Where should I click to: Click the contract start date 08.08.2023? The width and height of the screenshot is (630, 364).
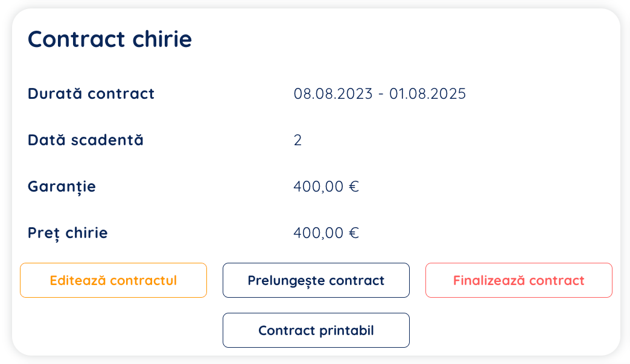tap(332, 94)
